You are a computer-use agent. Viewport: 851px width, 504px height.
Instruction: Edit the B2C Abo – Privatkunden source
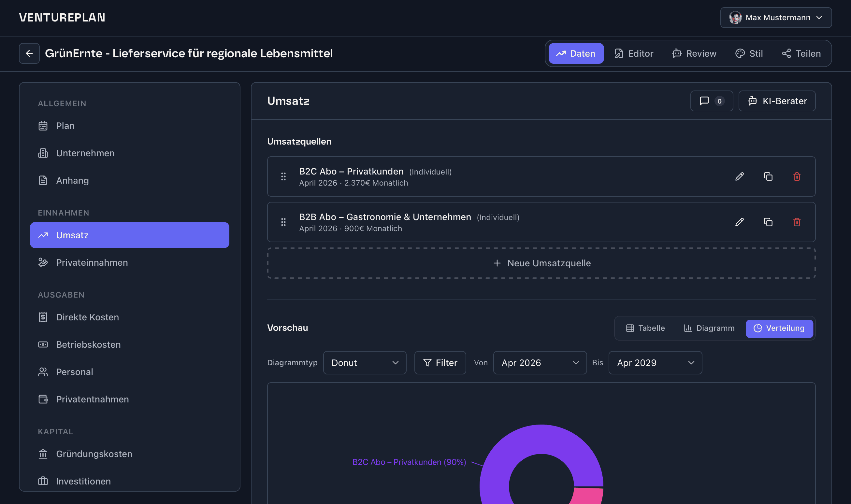click(739, 176)
